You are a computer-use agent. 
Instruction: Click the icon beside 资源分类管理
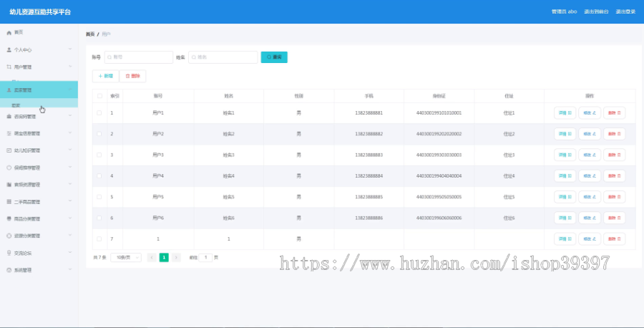pos(9,236)
